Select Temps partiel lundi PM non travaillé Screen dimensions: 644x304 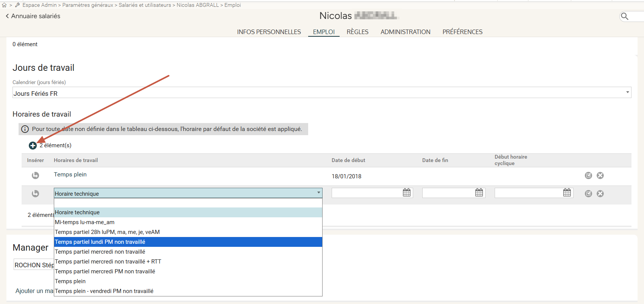(188, 242)
